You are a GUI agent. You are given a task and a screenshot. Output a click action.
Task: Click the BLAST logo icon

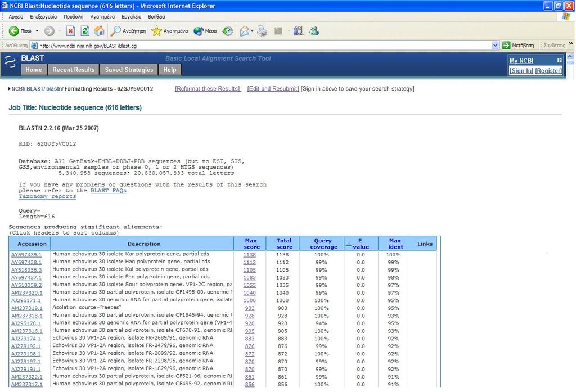(x=10, y=61)
